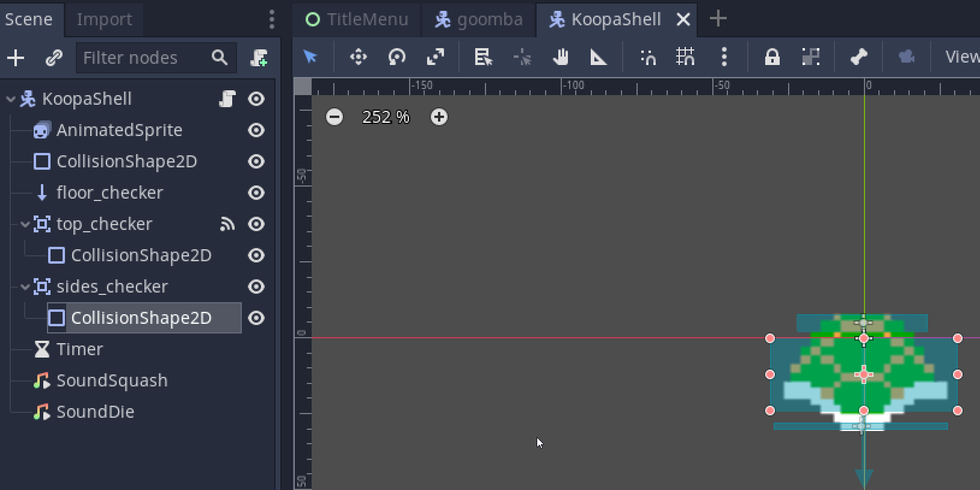Hide the first CollisionShape2D under KoopaShell
The width and height of the screenshot is (980, 490).
(x=256, y=161)
